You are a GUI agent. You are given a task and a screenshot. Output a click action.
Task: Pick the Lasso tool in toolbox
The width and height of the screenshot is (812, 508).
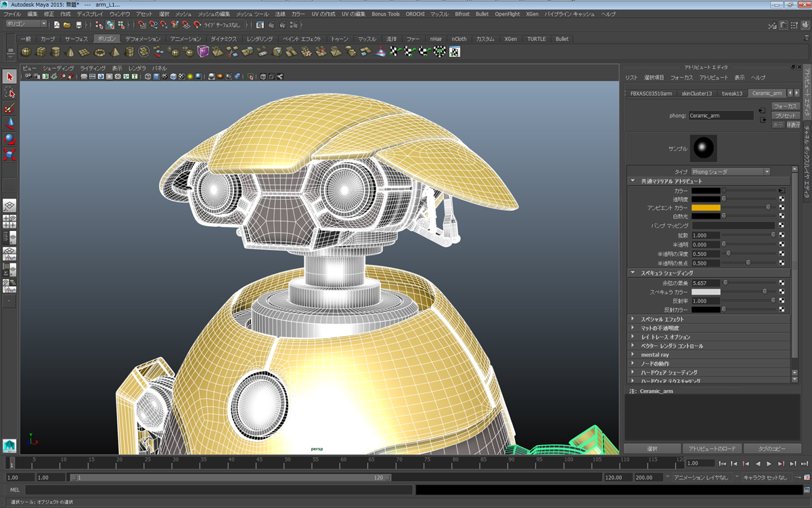tap(9, 93)
